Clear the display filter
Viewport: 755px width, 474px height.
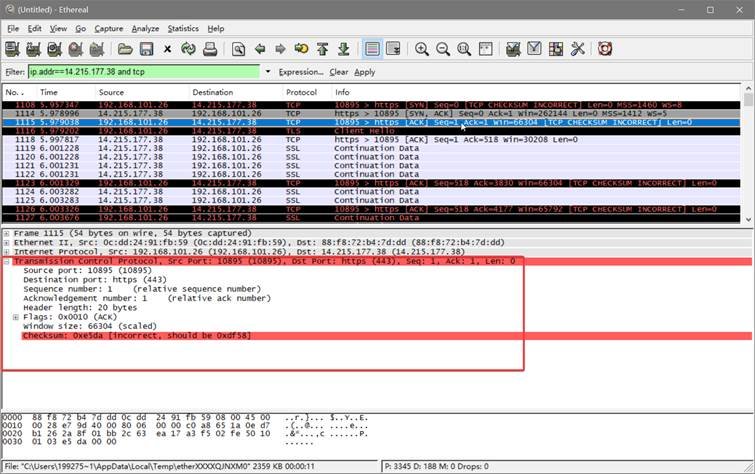click(x=338, y=72)
